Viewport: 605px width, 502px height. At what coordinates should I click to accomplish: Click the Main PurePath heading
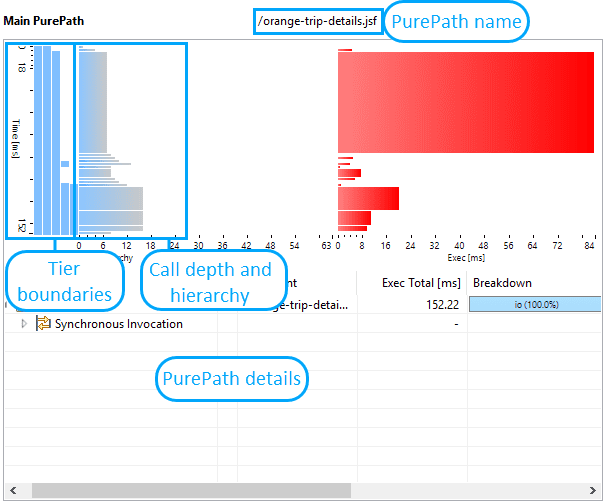point(44,21)
